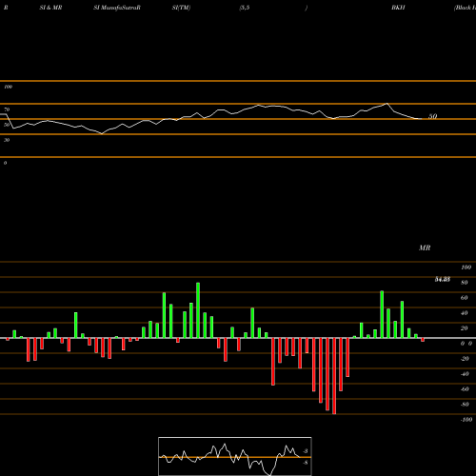Click the '40' label on MR right axis
The image size is (476, 476).
[465, 313]
